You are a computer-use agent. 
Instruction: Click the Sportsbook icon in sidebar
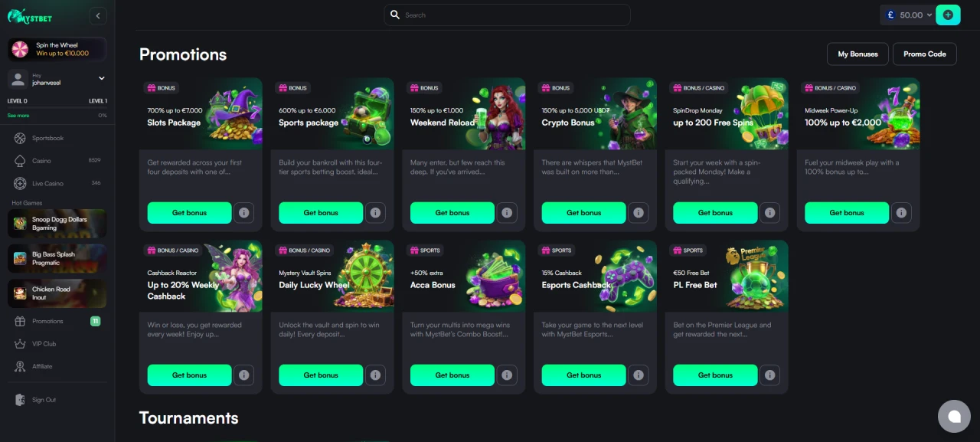20,139
